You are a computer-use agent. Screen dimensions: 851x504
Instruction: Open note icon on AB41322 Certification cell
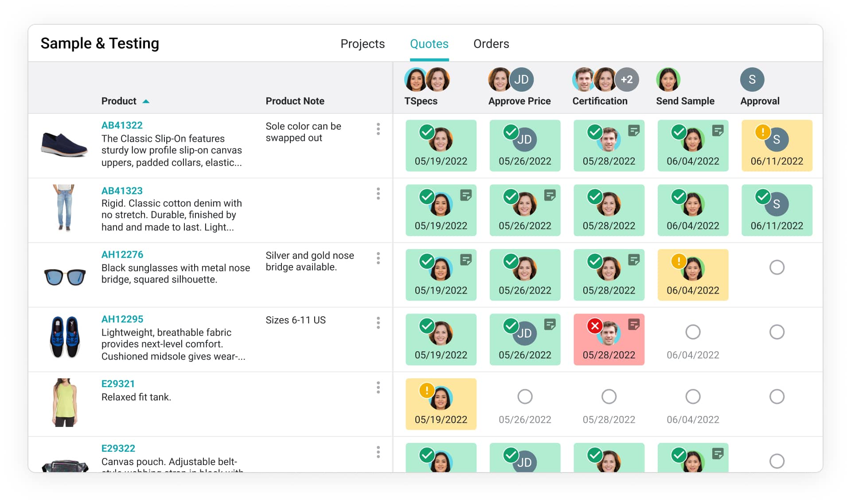coord(634,131)
